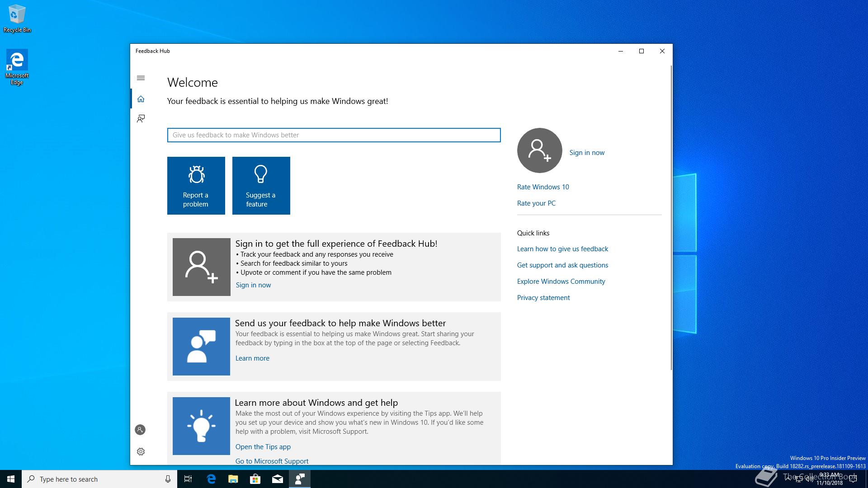Open Microsoft Store from the taskbar
The width and height of the screenshot is (868, 488).
(255, 479)
